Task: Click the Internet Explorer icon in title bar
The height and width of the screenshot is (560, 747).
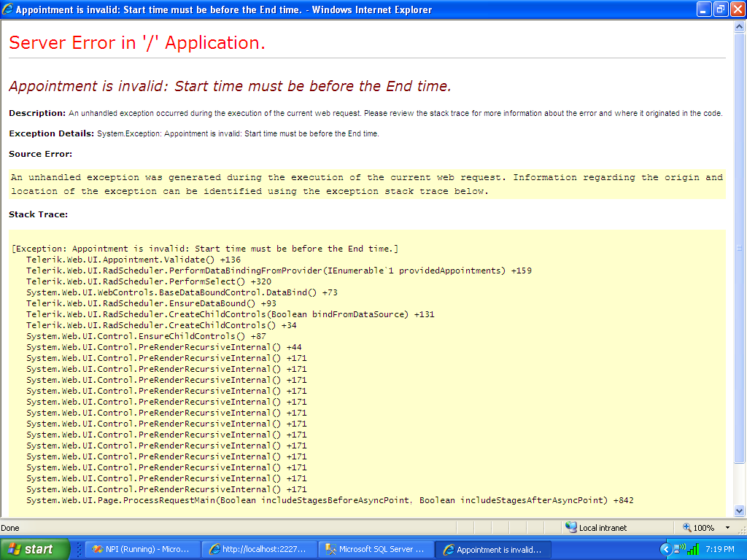Action: point(7,9)
